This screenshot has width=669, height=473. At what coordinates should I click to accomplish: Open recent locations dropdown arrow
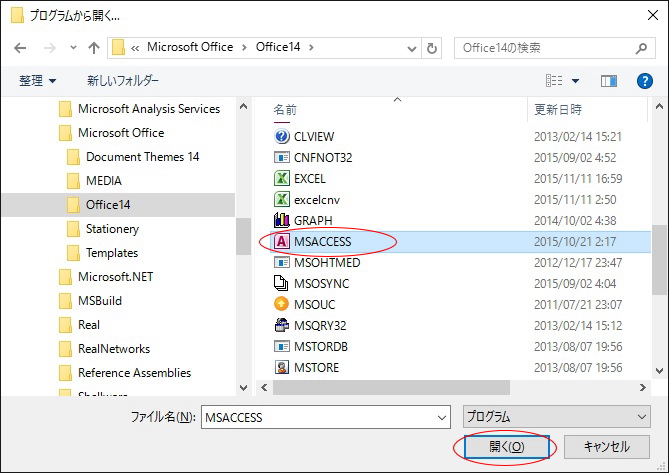[x=73, y=48]
